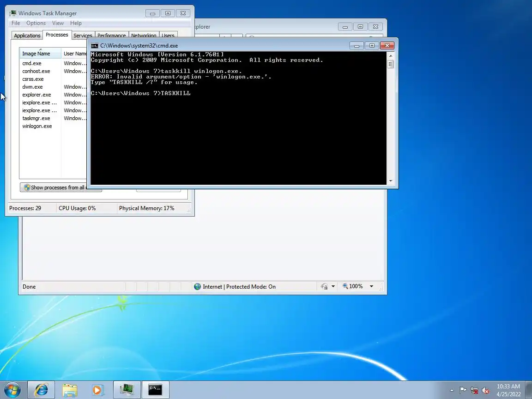This screenshot has width=532, height=399.
Task: Minimize the cmd.exe window
Action: click(357, 45)
